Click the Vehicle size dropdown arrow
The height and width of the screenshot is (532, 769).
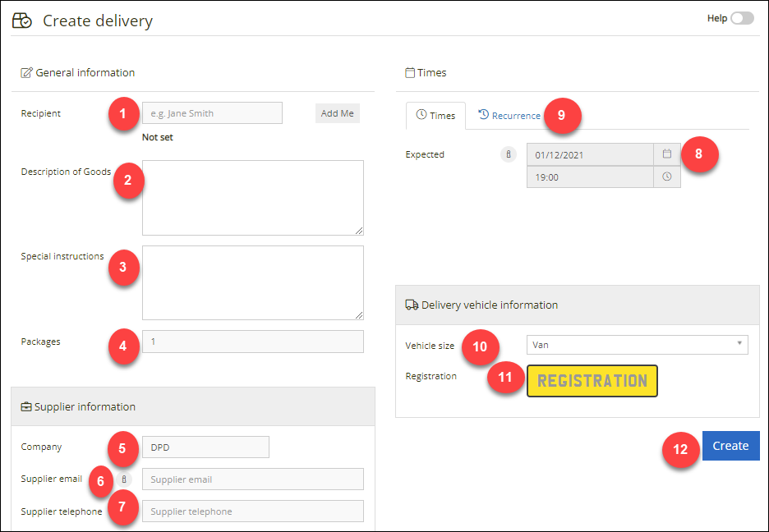(x=739, y=343)
